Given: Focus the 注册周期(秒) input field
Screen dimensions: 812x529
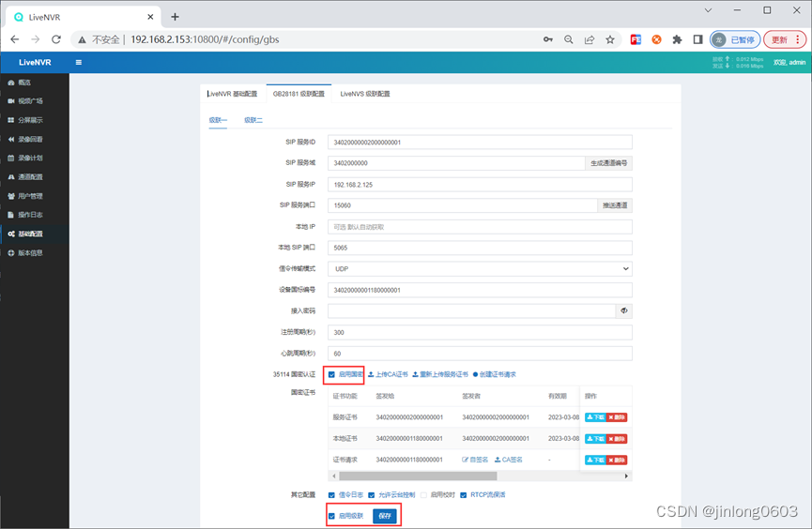Looking at the screenshot, I should click(480, 332).
